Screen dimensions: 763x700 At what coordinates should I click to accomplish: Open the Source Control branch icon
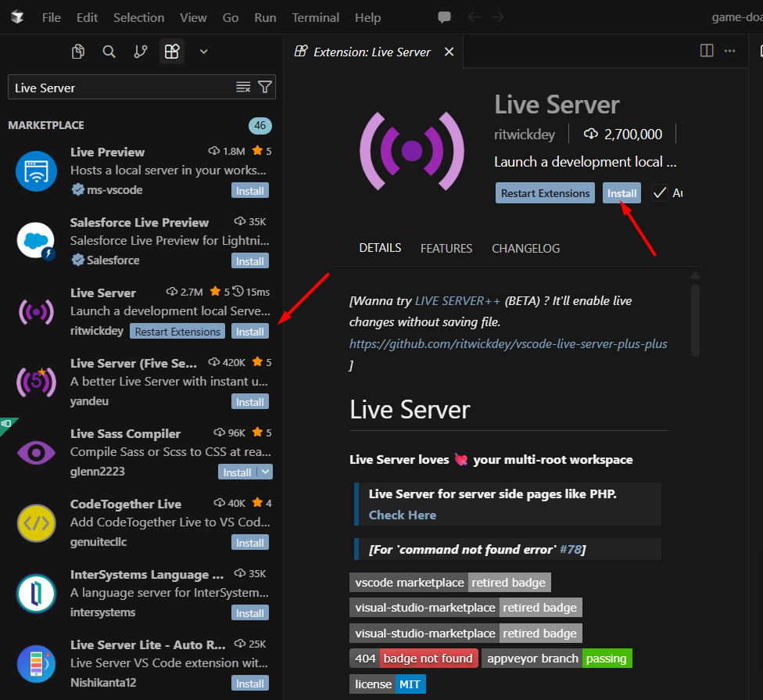coord(141,51)
